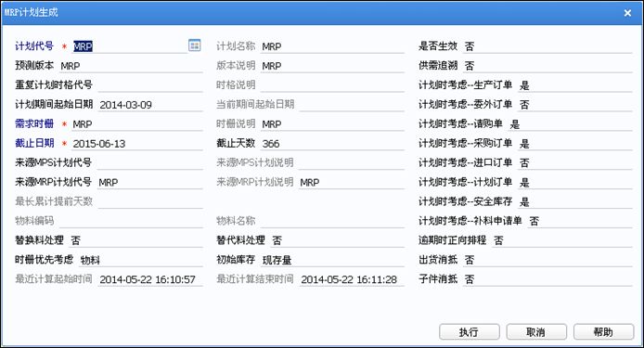Change the 初始库存 value 现存量
The height and width of the screenshot is (348, 644).
pyautogui.click(x=333, y=260)
